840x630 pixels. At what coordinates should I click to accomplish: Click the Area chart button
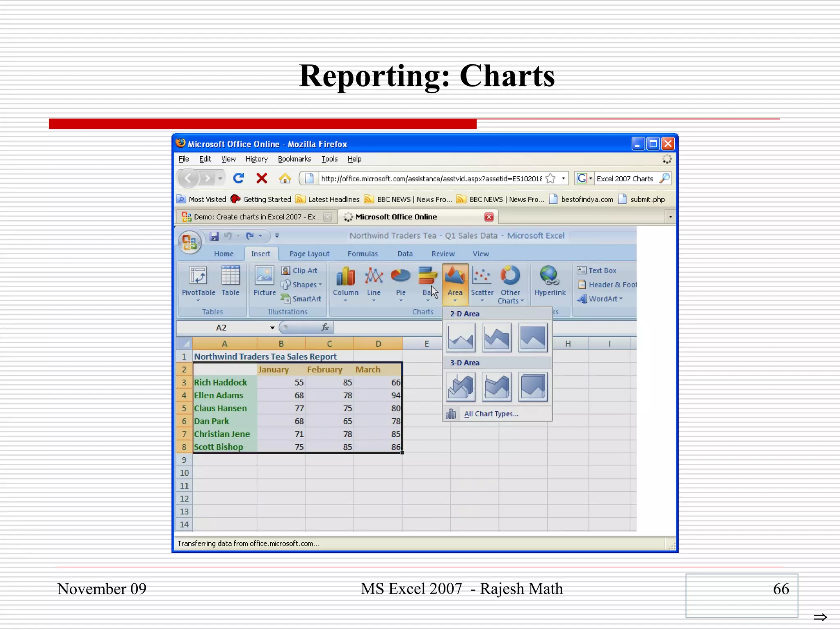(455, 283)
